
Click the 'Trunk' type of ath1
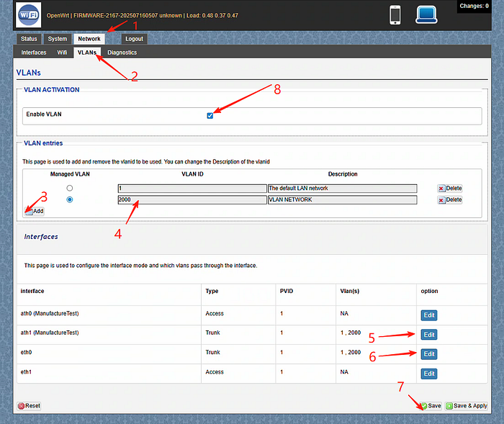(x=213, y=333)
